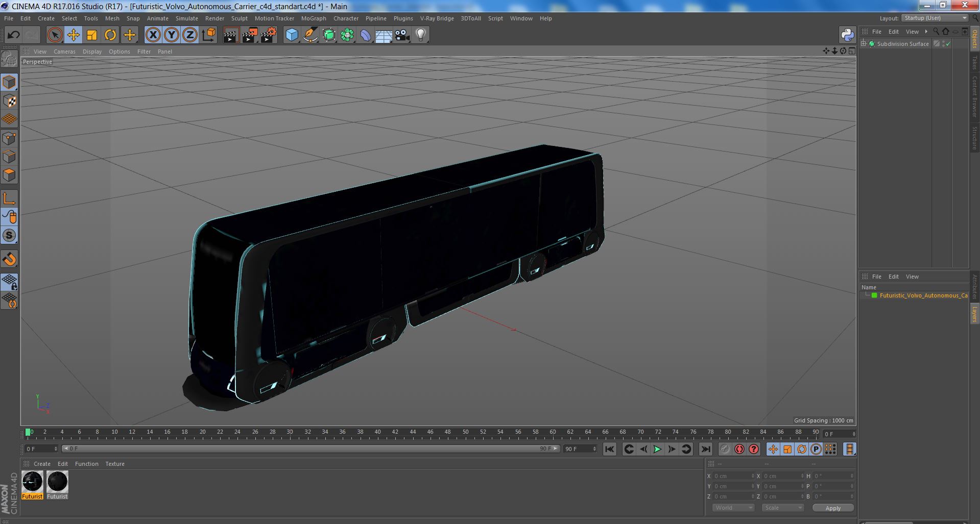Open the MoGraph menu
Viewport: 980px width, 524px height.
314,18
